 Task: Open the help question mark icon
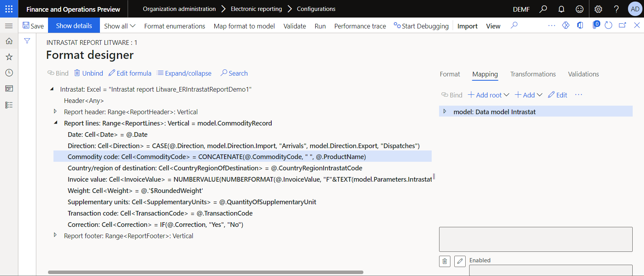click(616, 9)
